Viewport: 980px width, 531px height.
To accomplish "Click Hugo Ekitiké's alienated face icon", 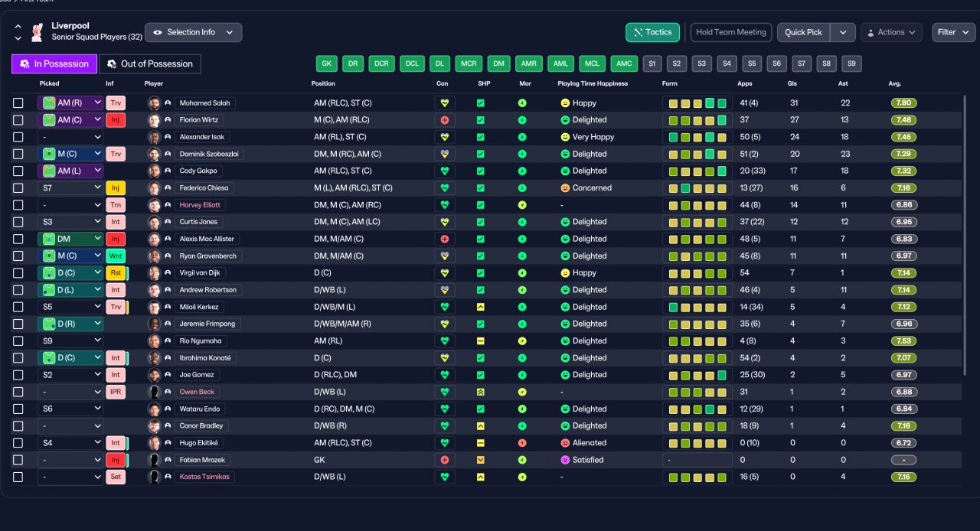I will [565, 443].
